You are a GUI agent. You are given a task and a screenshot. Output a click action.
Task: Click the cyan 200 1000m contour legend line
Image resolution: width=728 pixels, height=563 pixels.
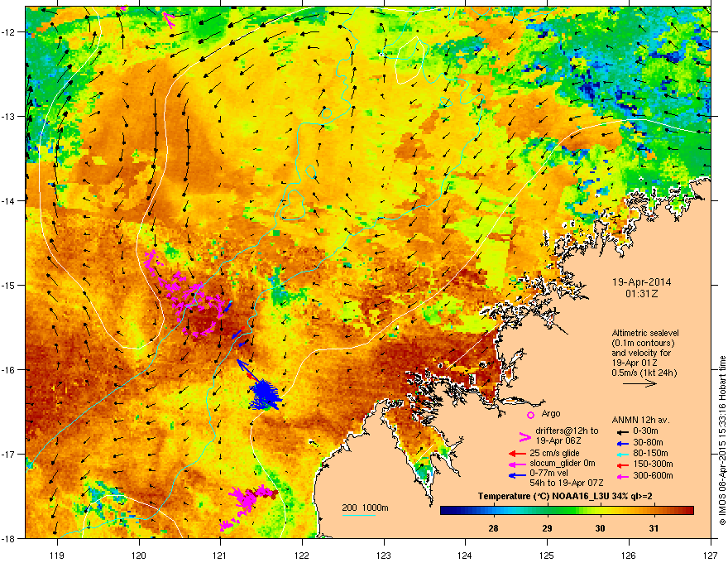click(x=358, y=515)
